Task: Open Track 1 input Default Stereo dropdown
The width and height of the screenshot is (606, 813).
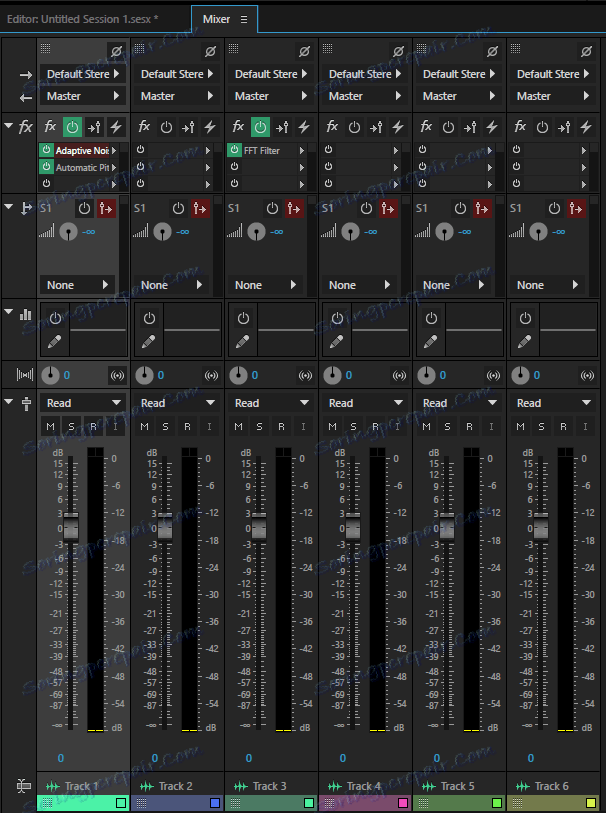Action: click(83, 74)
